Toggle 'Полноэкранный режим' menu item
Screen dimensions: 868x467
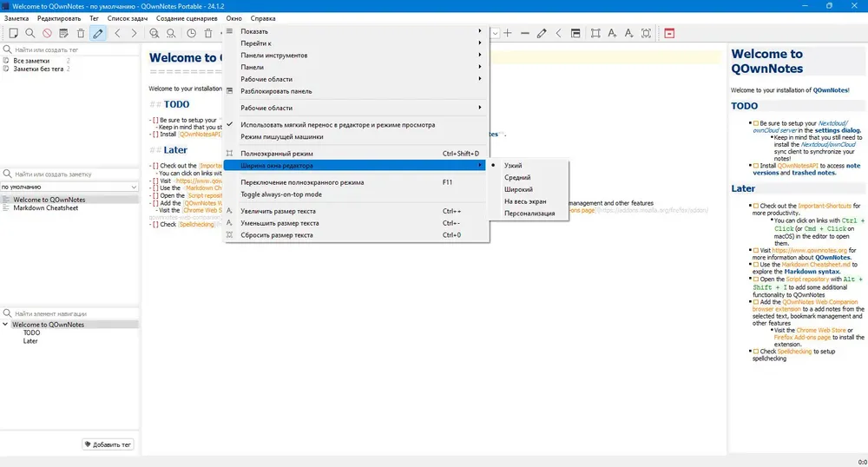[x=354, y=154]
